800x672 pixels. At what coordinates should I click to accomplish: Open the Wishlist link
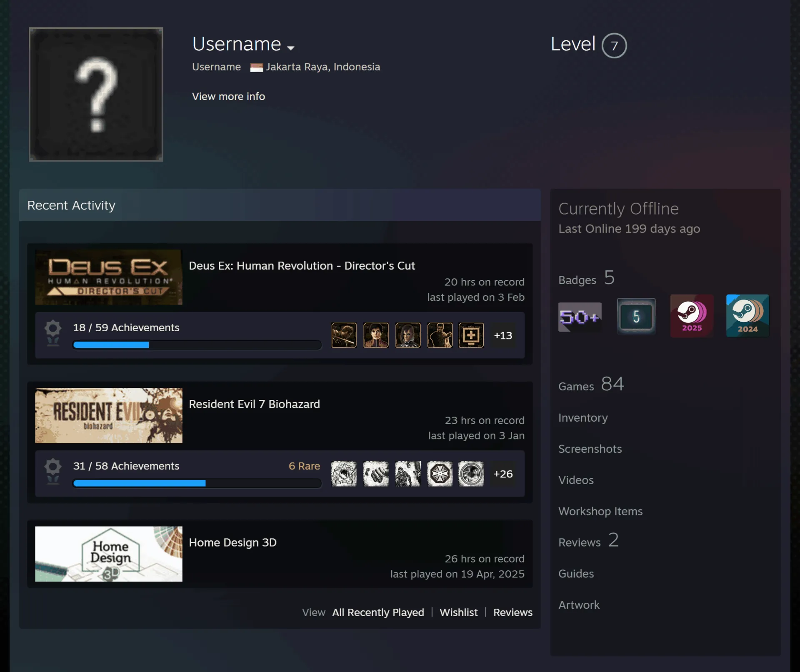(458, 612)
